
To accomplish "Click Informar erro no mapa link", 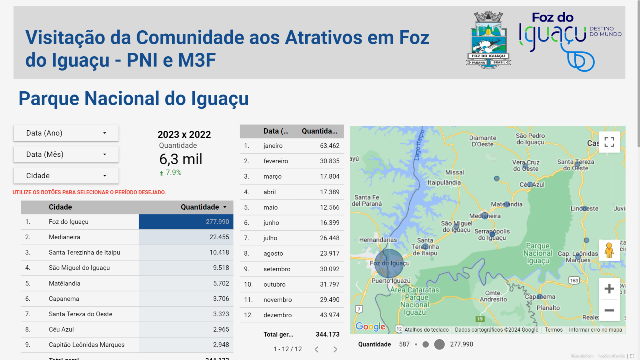I will [595, 330].
